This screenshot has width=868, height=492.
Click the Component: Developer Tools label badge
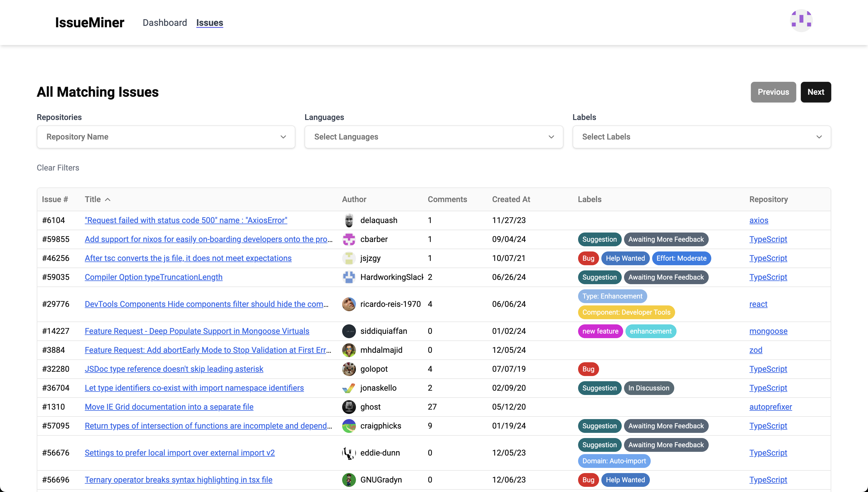[x=626, y=312]
